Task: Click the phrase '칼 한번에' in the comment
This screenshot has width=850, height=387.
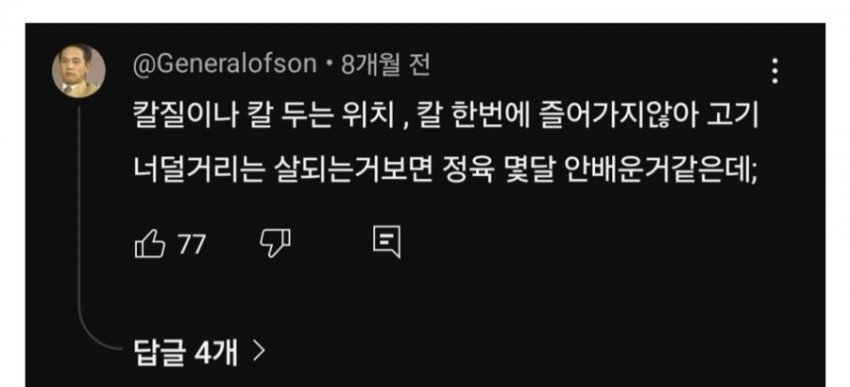Action: click(x=466, y=119)
